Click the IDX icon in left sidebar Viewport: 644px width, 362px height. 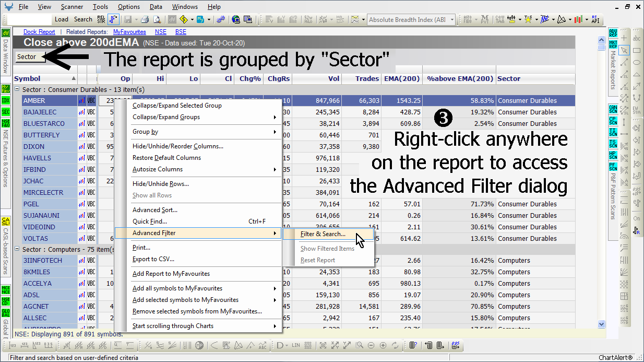pyautogui.click(x=6, y=100)
